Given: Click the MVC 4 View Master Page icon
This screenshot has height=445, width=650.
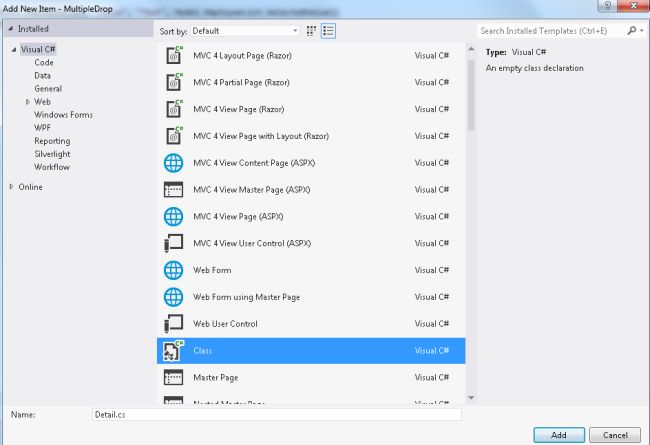Looking at the screenshot, I should click(173, 190).
